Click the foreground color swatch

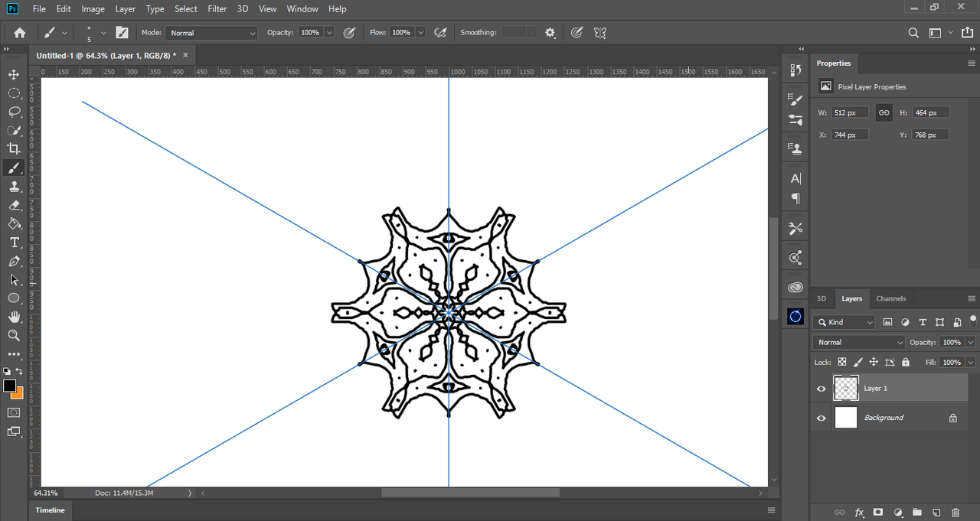(x=9, y=386)
